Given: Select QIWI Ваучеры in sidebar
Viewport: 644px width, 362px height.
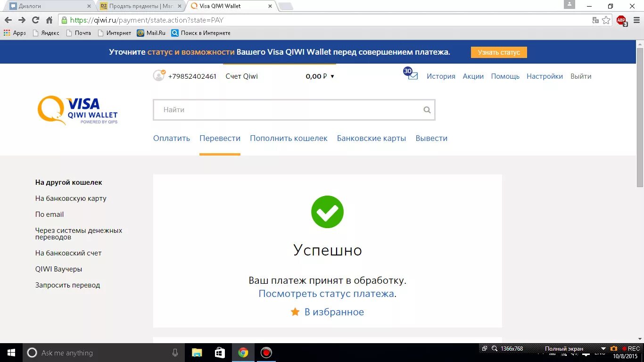Looking at the screenshot, I should 58,269.
